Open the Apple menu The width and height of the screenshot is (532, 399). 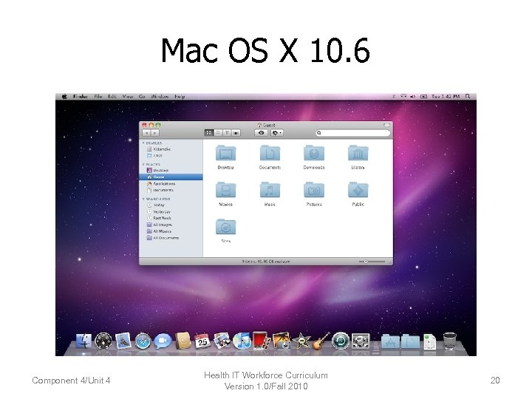64,97
